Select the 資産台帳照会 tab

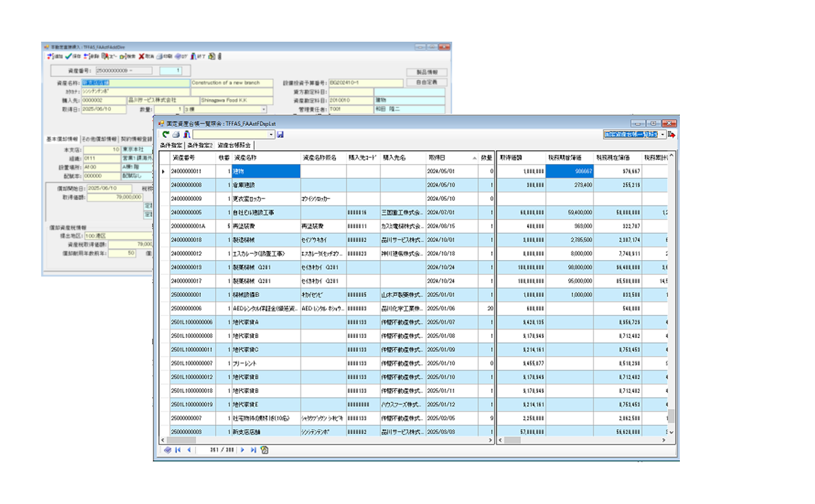(234, 146)
